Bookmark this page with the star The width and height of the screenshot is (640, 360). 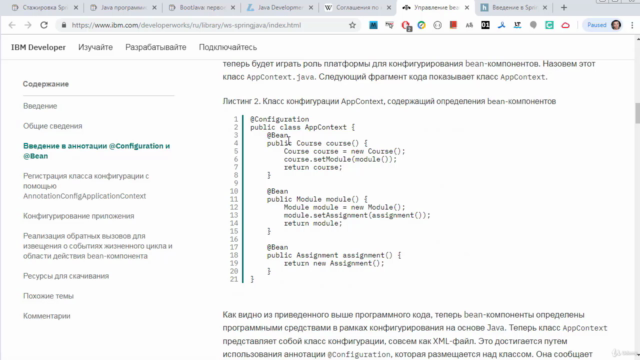click(352, 25)
